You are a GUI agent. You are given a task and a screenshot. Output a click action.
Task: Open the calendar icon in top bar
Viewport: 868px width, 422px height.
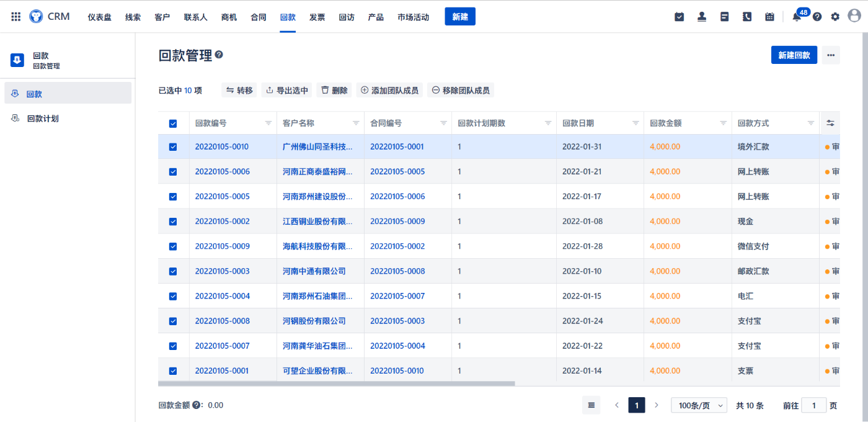pos(769,17)
